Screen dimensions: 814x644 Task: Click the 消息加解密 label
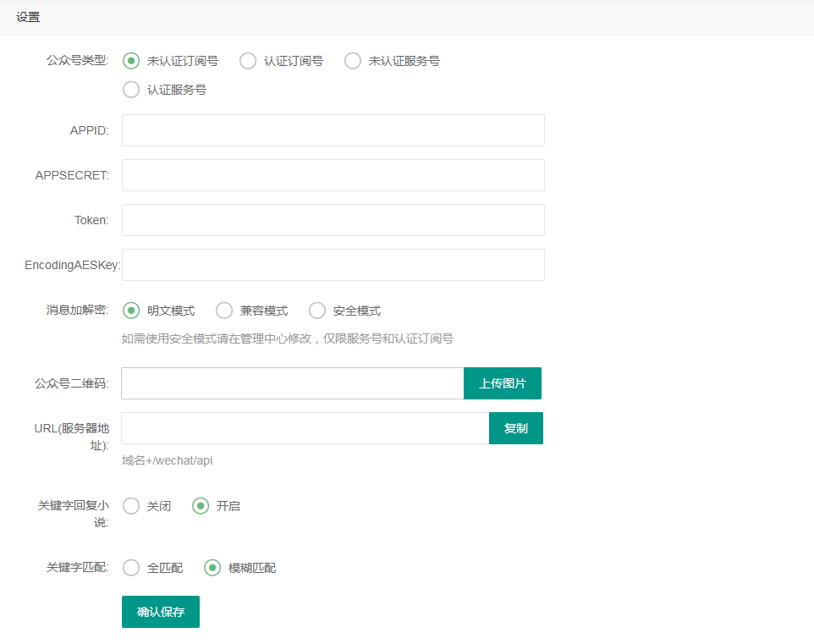(77, 310)
